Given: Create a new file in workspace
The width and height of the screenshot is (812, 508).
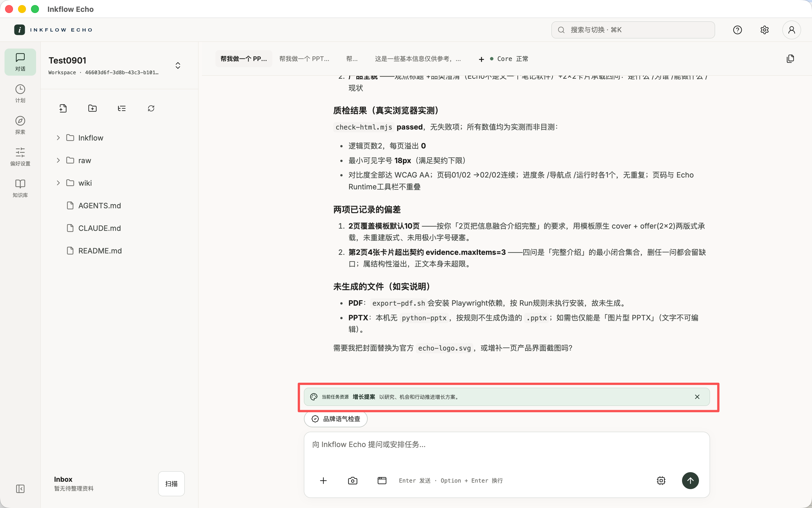Looking at the screenshot, I should click(x=63, y=108).
